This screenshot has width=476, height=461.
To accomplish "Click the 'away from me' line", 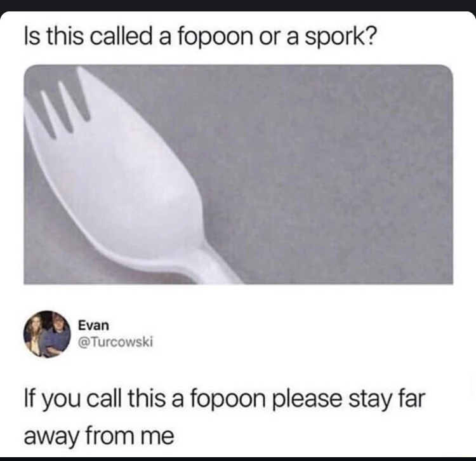I will pos(99,436).
